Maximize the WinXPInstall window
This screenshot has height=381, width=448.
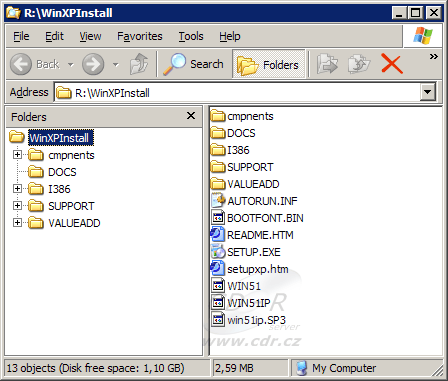(x=415, y=13)
